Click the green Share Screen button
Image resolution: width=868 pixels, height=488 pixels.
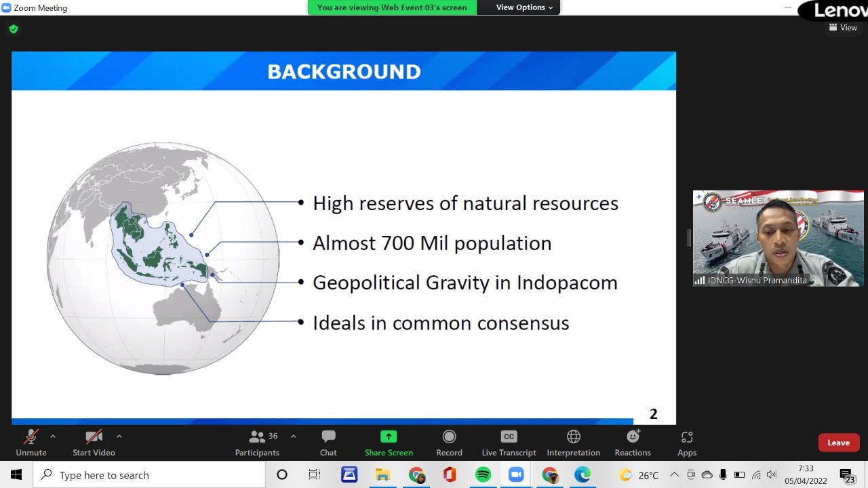coord(389,443)
